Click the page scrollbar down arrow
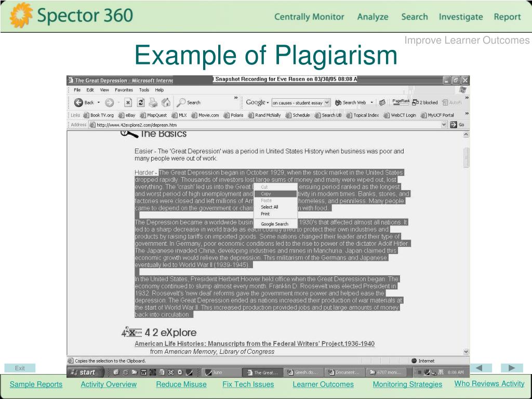Viewport: 532px width, 399px height. pos(466,352)
